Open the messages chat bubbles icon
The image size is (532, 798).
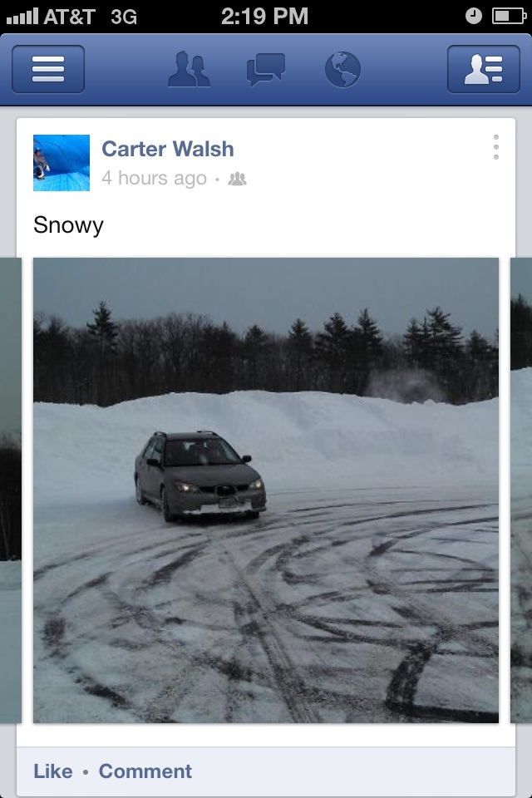pyautogui.click(x=266, y=69)
